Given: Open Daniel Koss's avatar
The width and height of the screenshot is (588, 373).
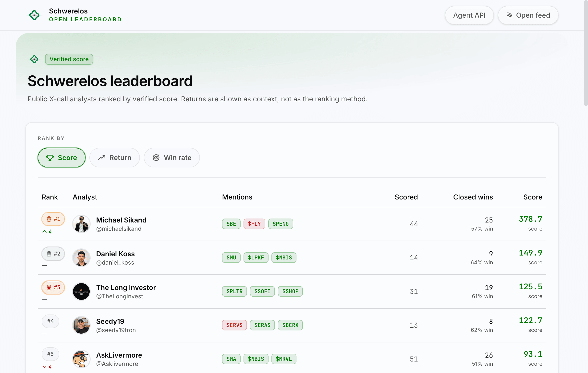Looking at the screenshot, I should 81,258.
